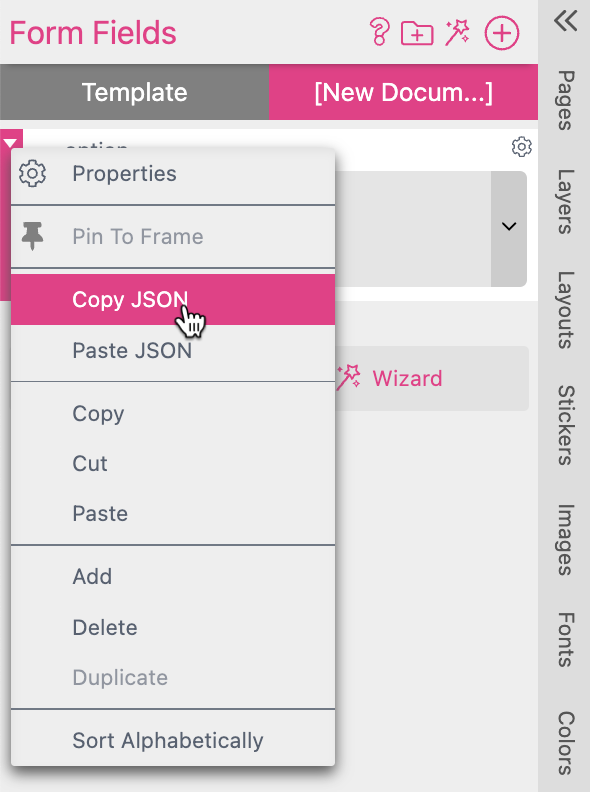Click the magic wand icon in header

(x=457, y=32)
